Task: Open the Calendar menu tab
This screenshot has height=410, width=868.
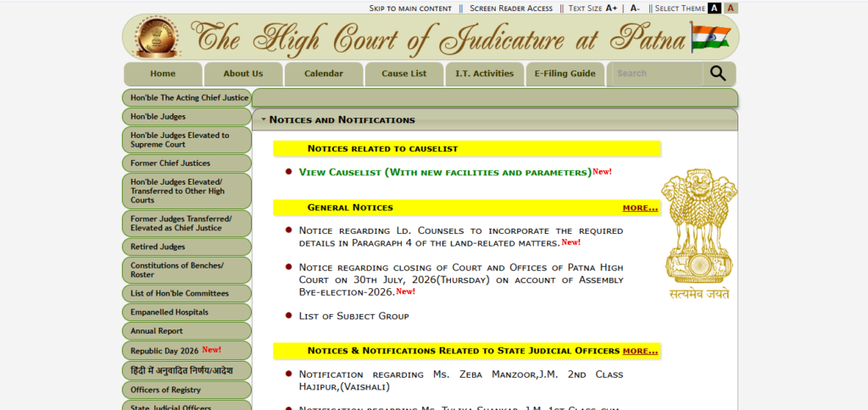Action: click(x=324, y=74)
